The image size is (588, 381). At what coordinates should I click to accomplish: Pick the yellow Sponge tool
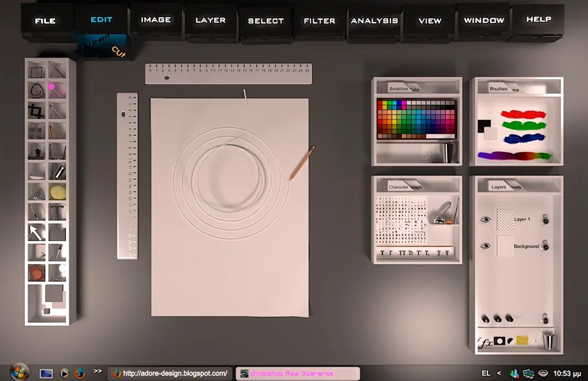pos(57,192)
